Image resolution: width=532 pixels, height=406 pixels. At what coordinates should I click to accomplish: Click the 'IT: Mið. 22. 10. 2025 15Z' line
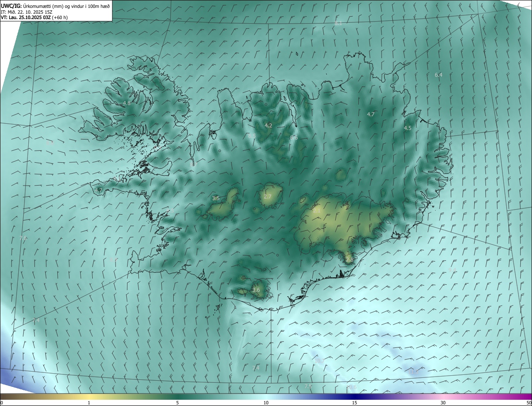tap(27, 12)
